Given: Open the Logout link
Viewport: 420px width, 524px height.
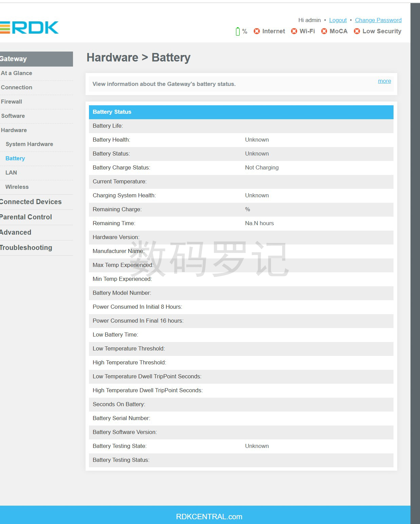Looking at the screenshot, I should (338, 20).
